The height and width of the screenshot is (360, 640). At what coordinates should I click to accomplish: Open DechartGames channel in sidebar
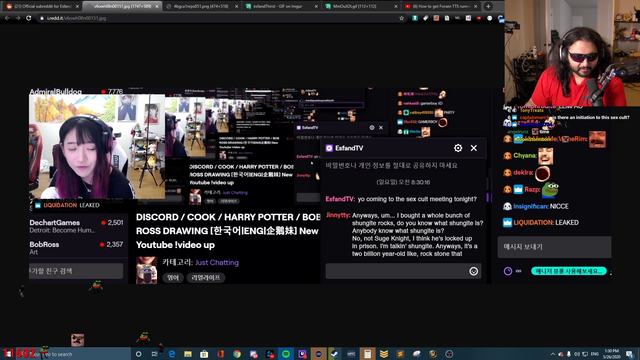pos(76,226)
